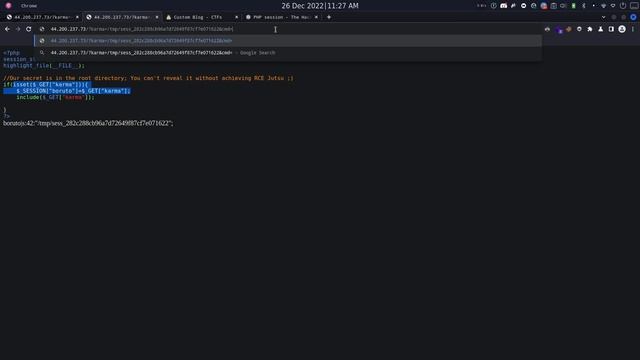Reload the current page
This screenshot has width=640, height=360.
pos(29,29)
